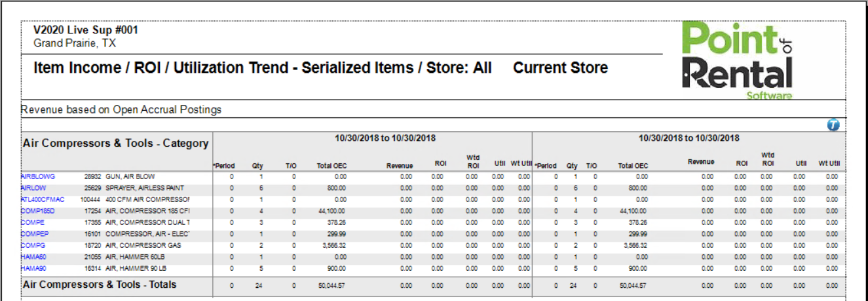The height and width of the screenshot is (301, 868).
Task: Click the first Revenue column header
Action: (400, 166)
